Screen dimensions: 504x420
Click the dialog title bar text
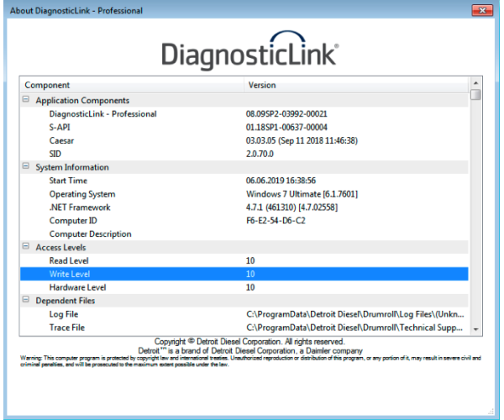coord(76,11)
